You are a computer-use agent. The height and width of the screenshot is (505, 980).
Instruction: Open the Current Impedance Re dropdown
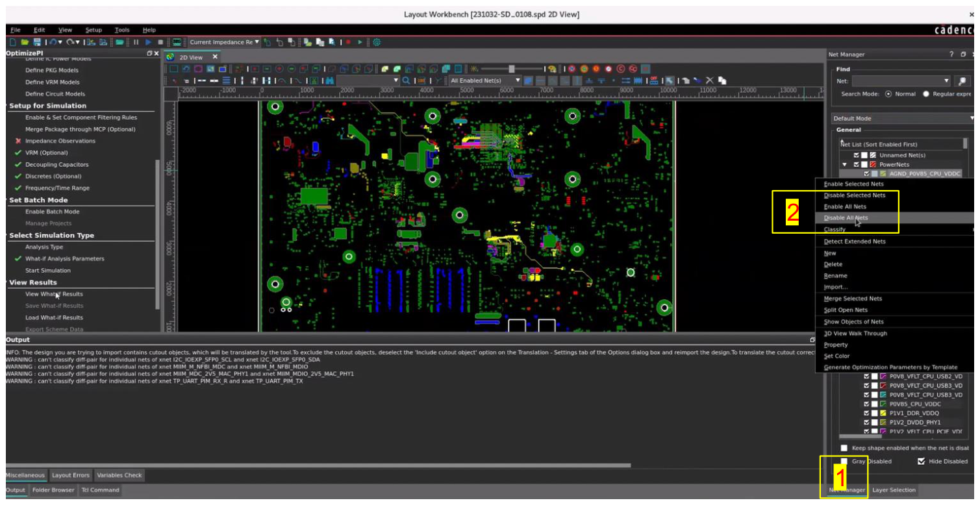coord(224,42)
